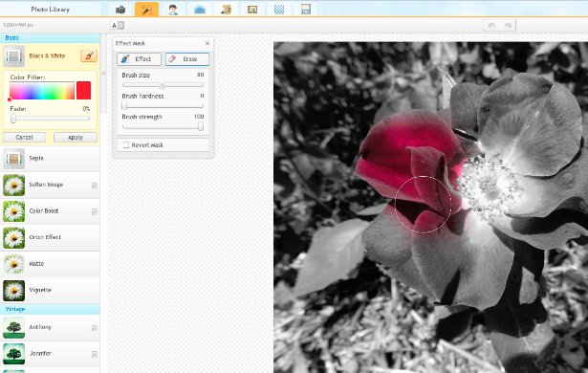Click the Black & White effect thumbnail
588x373 pixels.
click(x=14, y=56)
